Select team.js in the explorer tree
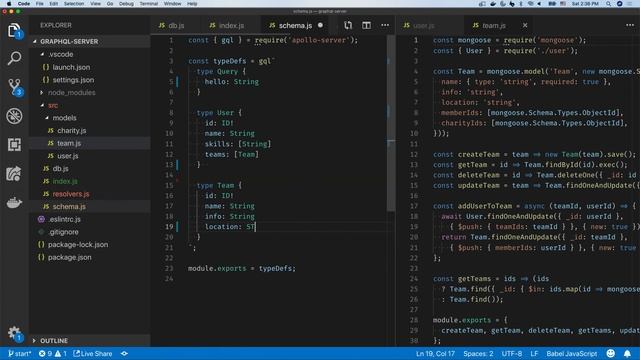The image size is (640, 360). [90, 143]
